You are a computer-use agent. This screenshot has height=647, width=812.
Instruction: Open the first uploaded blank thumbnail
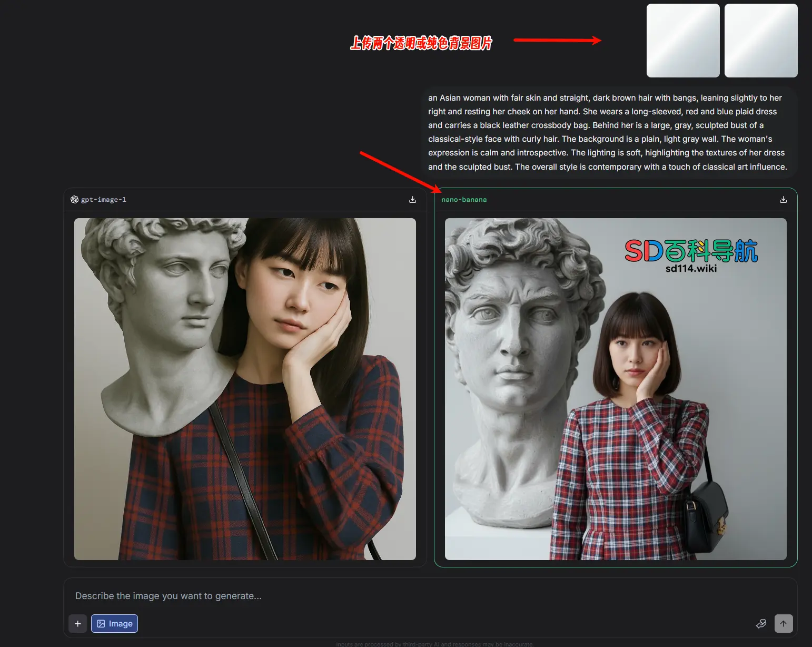(x=683, y=41)
